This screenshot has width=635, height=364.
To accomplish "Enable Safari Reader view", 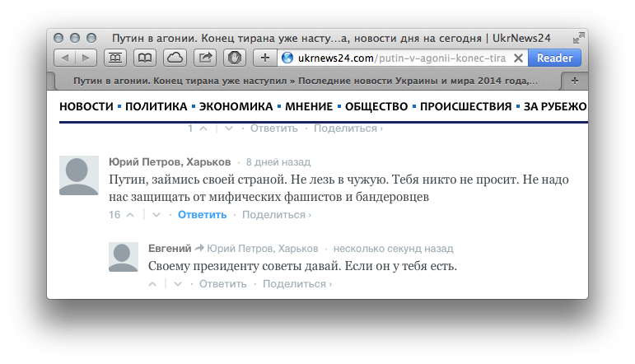I will [x=554, y=58].
